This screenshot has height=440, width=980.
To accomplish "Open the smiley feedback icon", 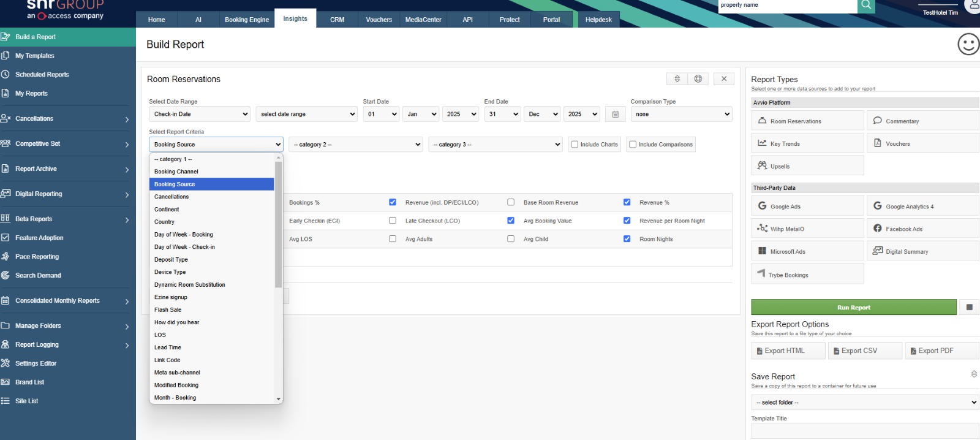I will [968, 44].
